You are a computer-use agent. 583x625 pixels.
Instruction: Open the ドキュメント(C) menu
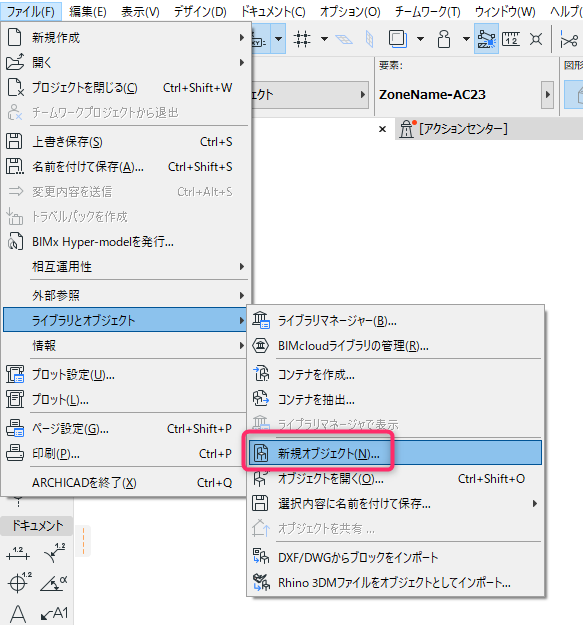(x=273, y=12)
